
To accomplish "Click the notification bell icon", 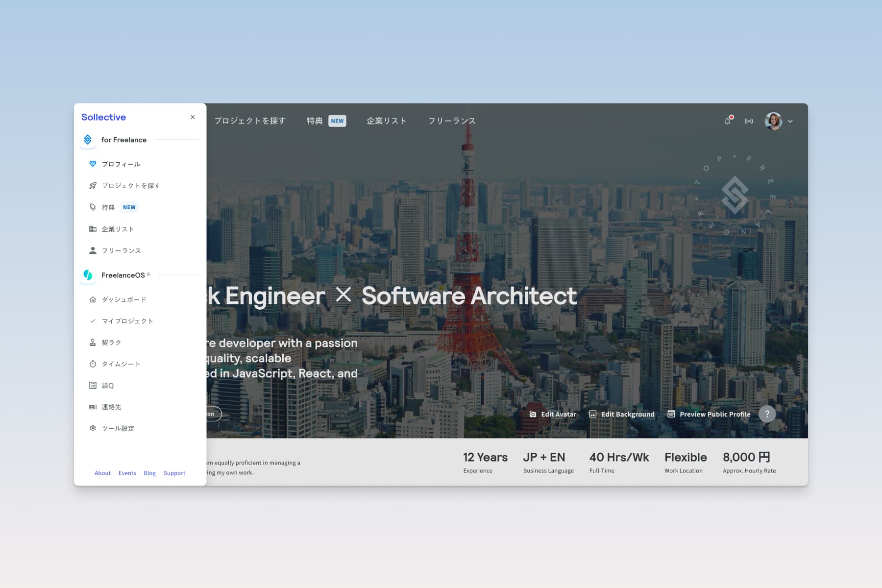I will 728,121.
